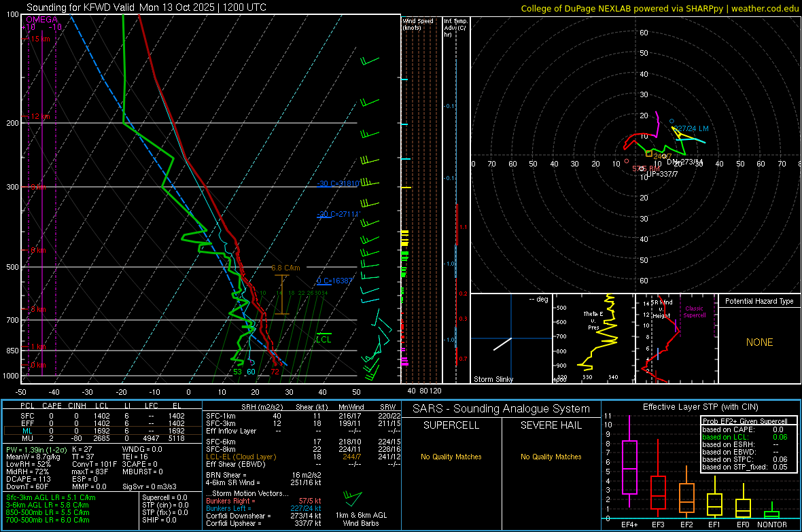The image size is (802, 532).
Task: Click the 'Bunkers Right = 57/5 kt' line
Action: click(264, 501)
